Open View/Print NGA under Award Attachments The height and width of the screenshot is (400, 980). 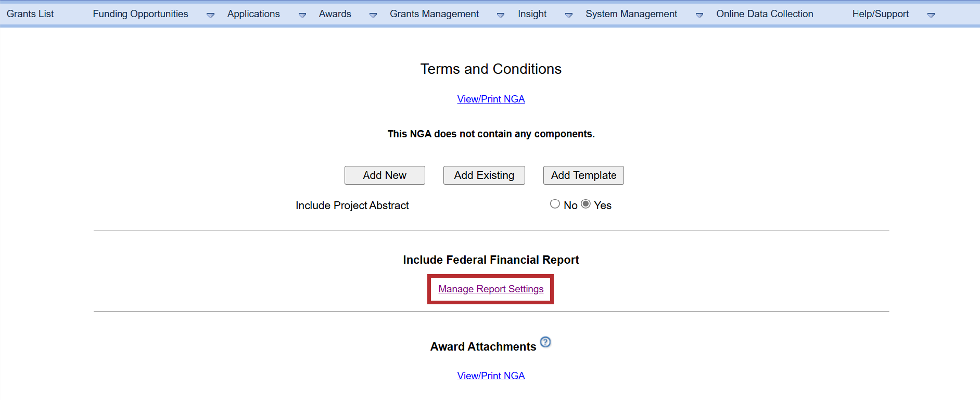[490, 376]
